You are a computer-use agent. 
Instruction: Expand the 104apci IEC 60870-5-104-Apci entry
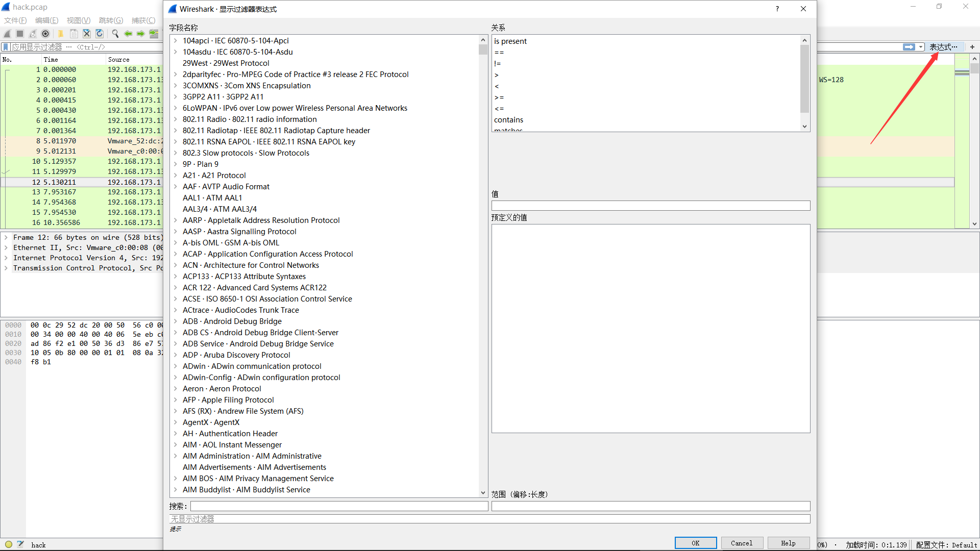(x=176, y=40)
